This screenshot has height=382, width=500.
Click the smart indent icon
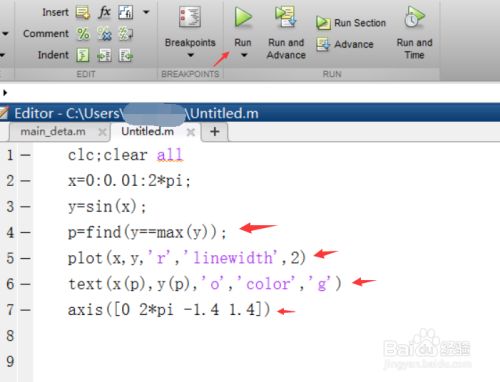pos(83,55)
